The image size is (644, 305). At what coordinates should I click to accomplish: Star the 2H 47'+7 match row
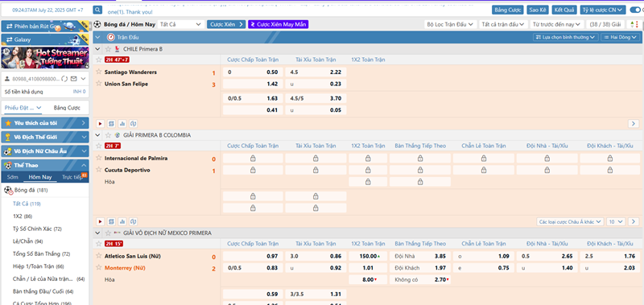[x=98, y=60]
